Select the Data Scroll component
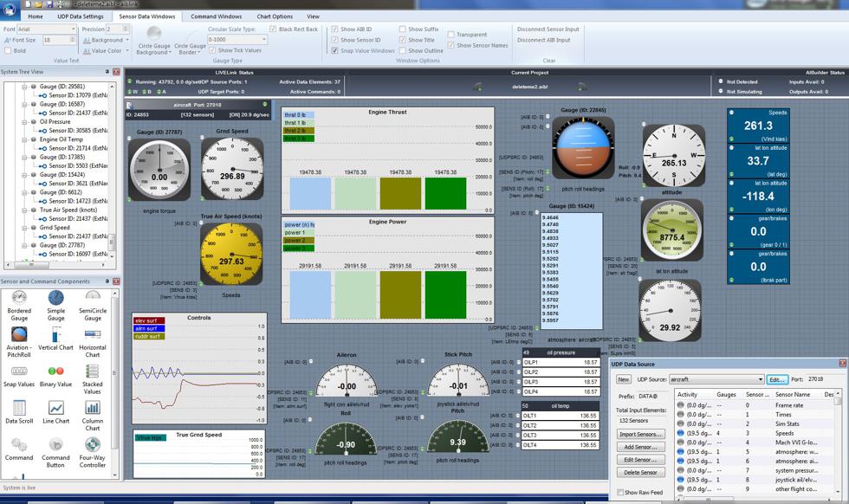The image size is (849, 504). coord(19,412)
